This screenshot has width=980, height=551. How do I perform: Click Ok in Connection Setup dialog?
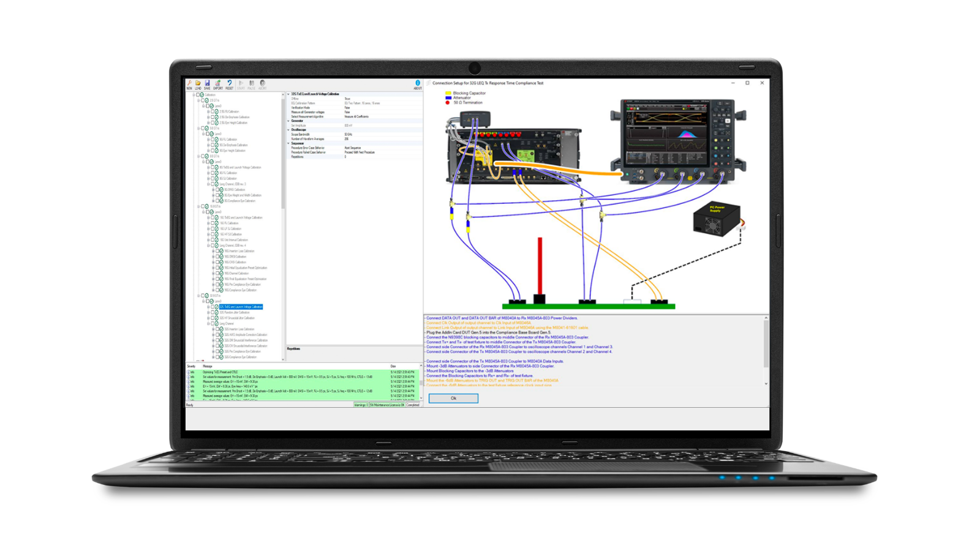click(453, 398)
